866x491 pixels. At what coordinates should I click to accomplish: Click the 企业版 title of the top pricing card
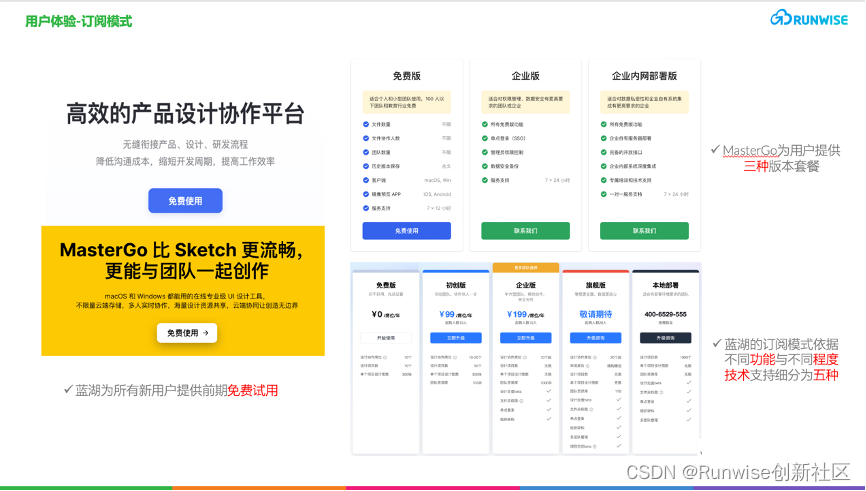point(525,76)
